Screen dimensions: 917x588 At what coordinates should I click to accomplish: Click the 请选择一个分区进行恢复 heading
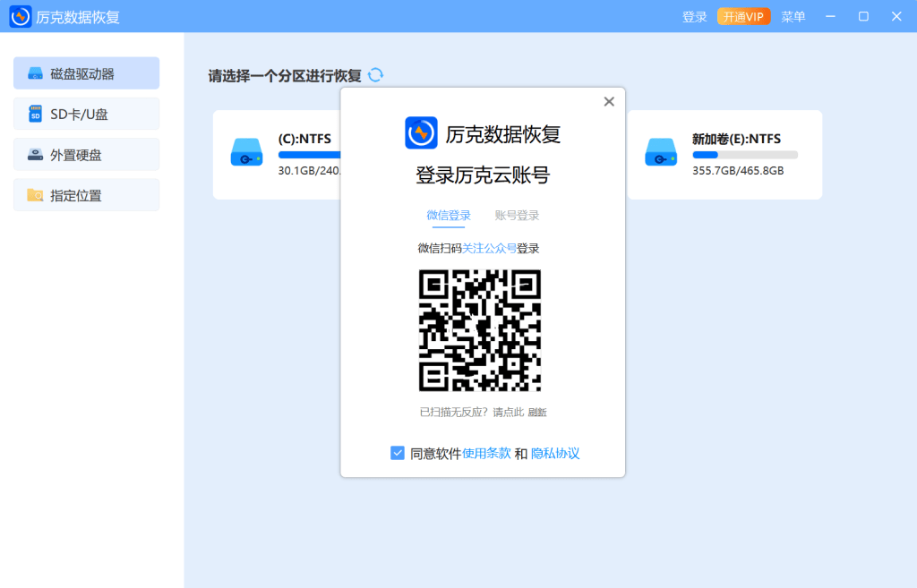coord(285,75)
